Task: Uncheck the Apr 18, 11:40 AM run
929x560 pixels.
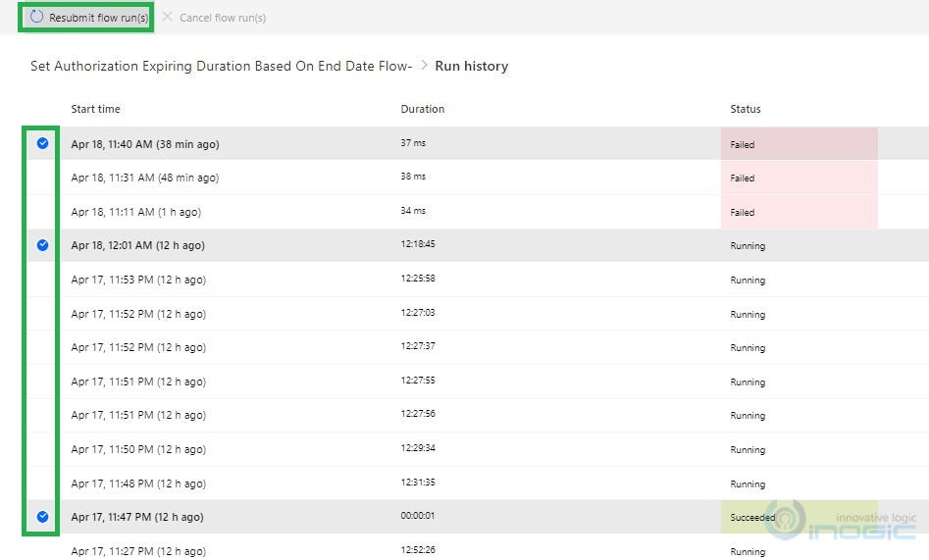Action: 42,143
